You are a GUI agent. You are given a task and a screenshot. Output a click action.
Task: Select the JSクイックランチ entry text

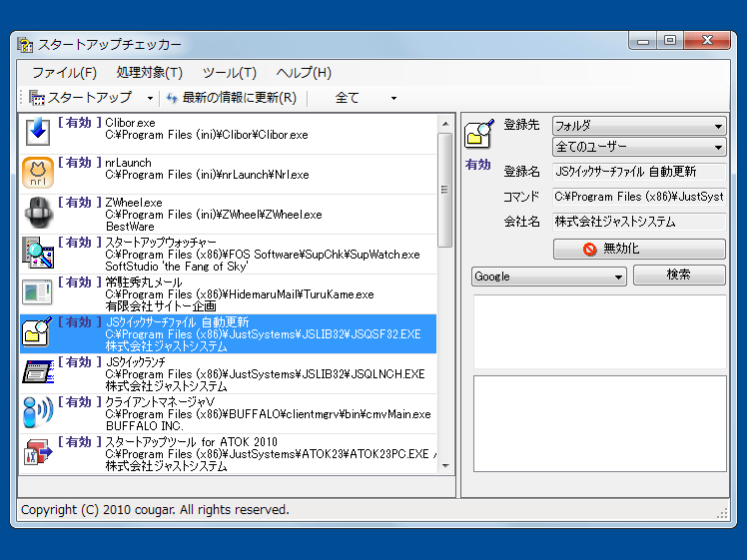(135, 362)
